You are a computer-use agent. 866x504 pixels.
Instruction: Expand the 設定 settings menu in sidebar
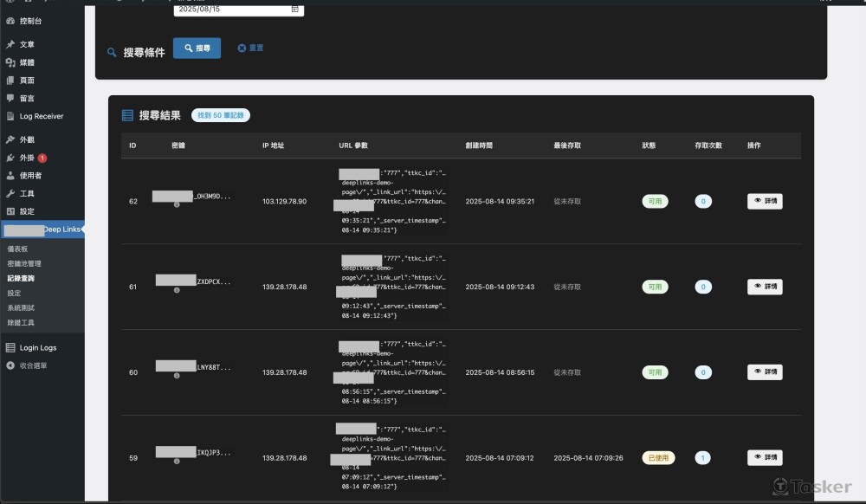(x=27, y=211)
